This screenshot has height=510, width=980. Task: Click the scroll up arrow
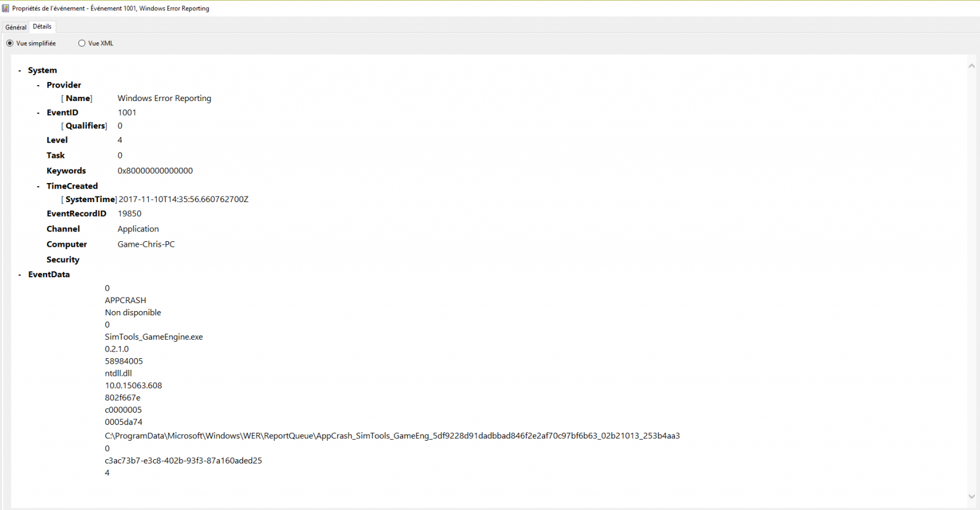click(971, 66)
